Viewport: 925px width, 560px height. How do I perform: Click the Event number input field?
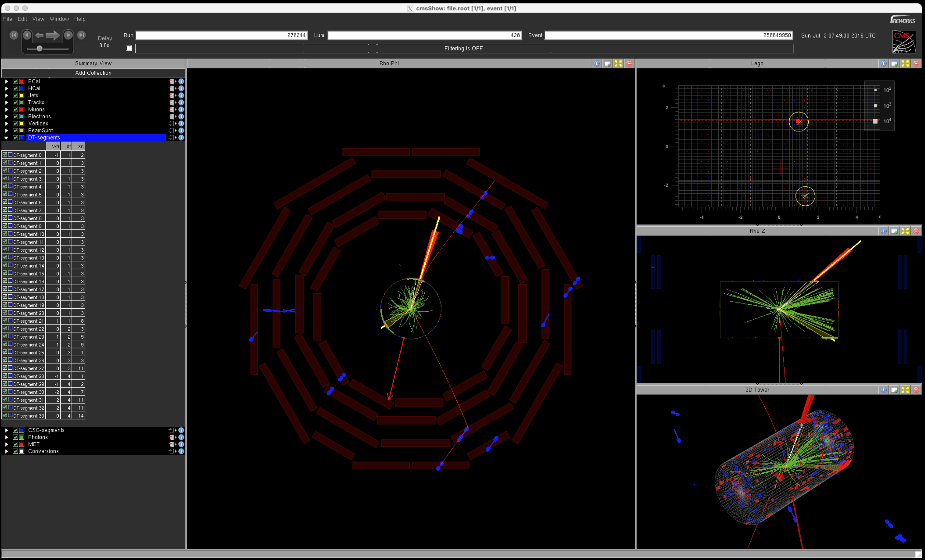click(x=668, y=35)
